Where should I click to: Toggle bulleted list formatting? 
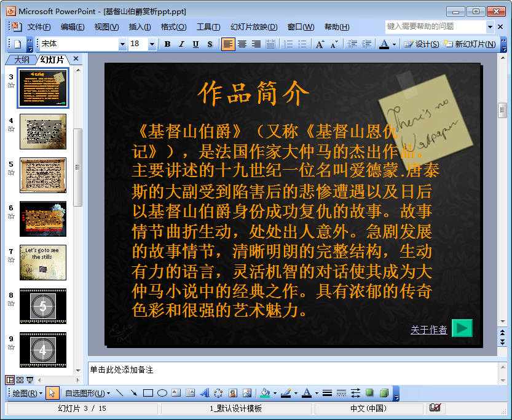[x=302, y=44]
